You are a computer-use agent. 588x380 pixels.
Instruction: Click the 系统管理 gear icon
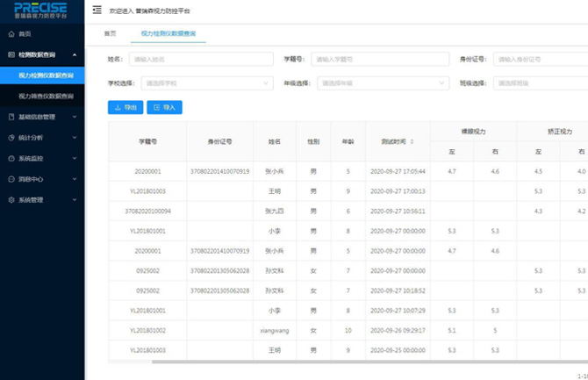pos(11,200)
